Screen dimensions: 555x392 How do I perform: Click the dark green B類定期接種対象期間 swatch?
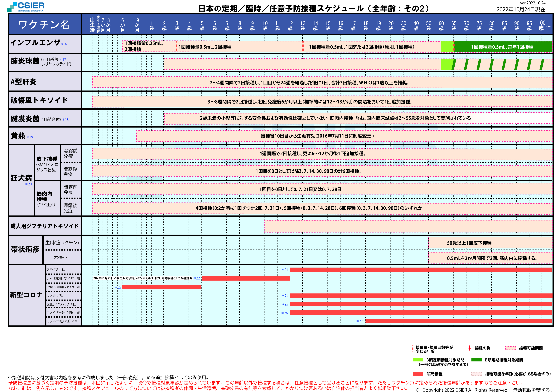point(476,360)
